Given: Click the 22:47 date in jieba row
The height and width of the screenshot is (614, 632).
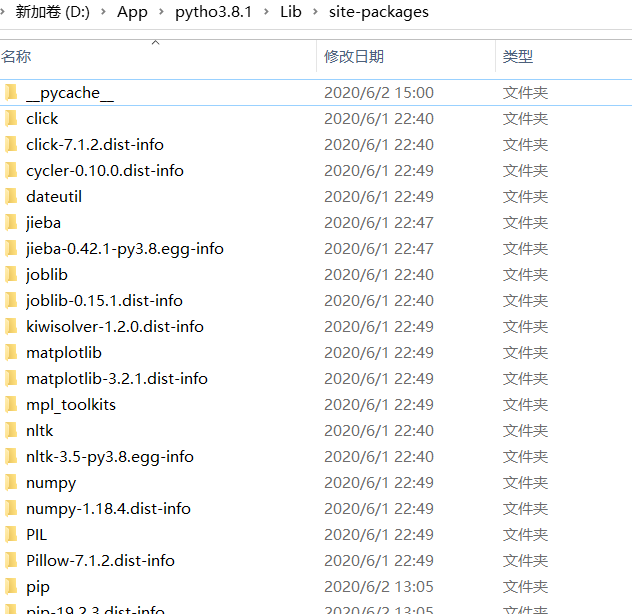Looking at the screenshot, I should 379,223.
